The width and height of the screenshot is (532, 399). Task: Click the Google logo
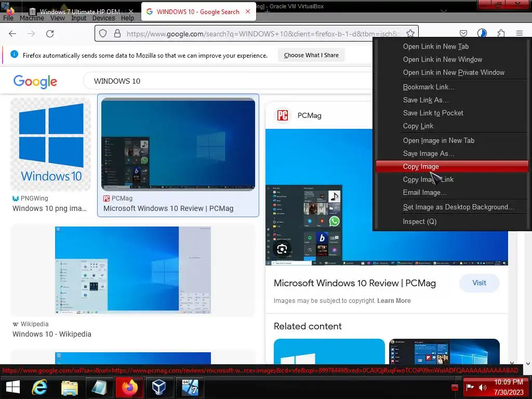click(35, 82)
